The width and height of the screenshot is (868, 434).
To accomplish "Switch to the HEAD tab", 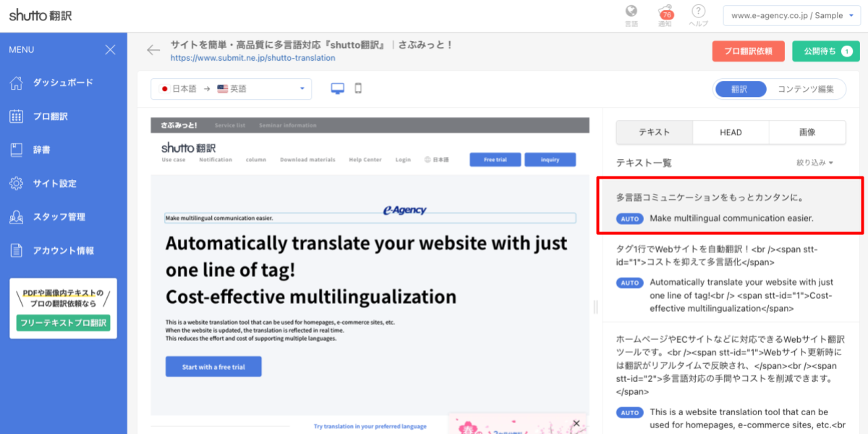I will pos(731,132).
